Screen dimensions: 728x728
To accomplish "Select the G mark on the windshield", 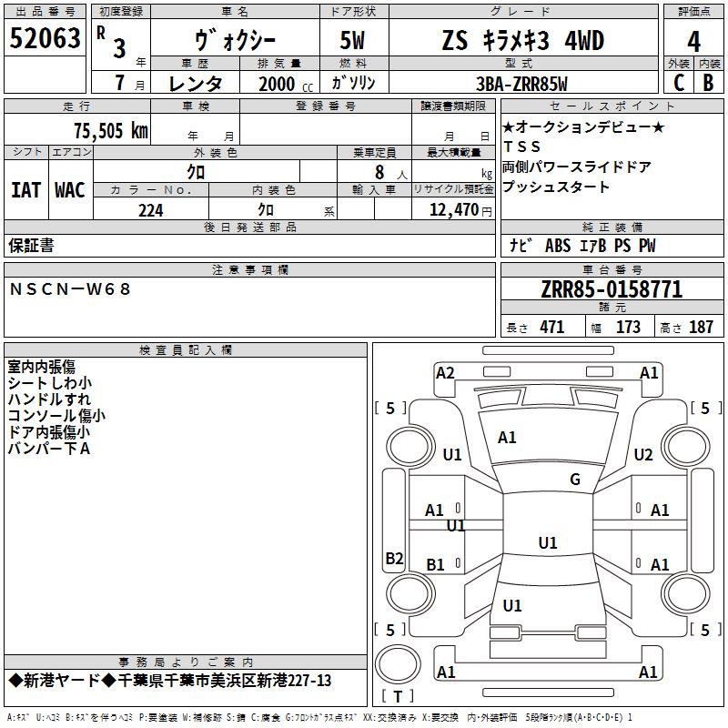I will pyautogui.click(x=575, y=480).
